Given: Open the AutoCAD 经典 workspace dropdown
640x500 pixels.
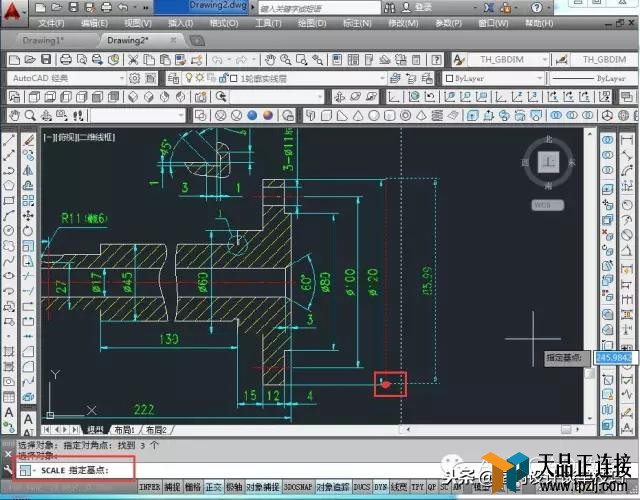Looking at the screenshot, I should 67,78.
